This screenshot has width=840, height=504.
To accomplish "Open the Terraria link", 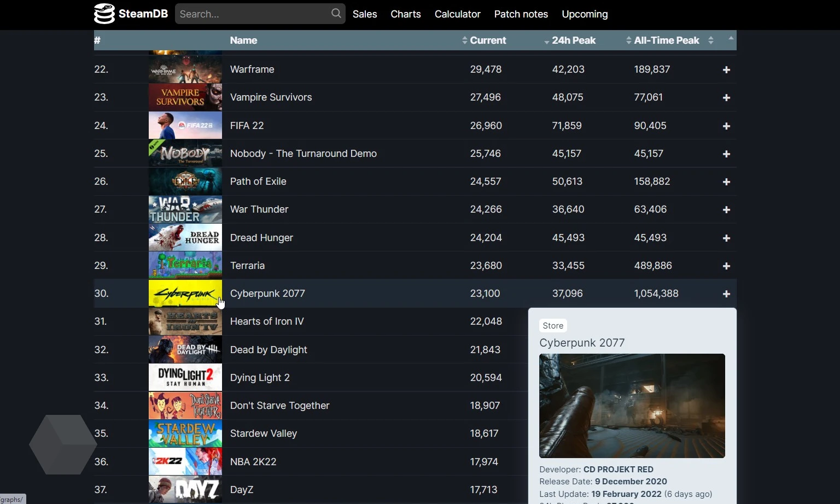I will pos(248,266).
